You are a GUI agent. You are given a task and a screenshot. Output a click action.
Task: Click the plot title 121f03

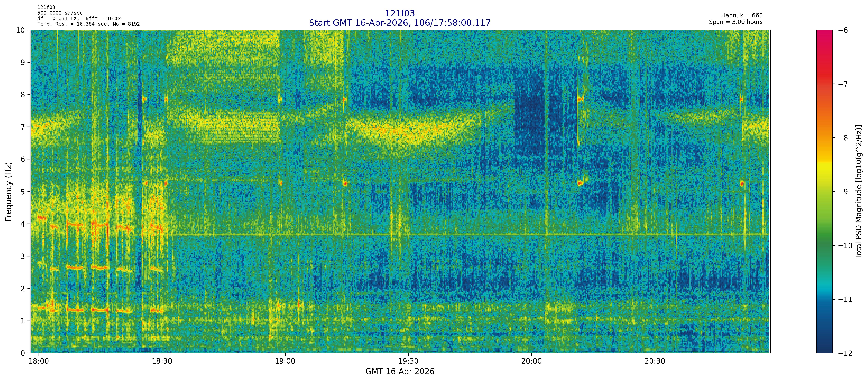[400, 13]
